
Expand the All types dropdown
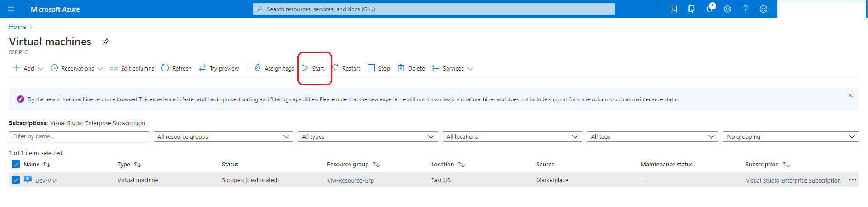pos(368,136)
